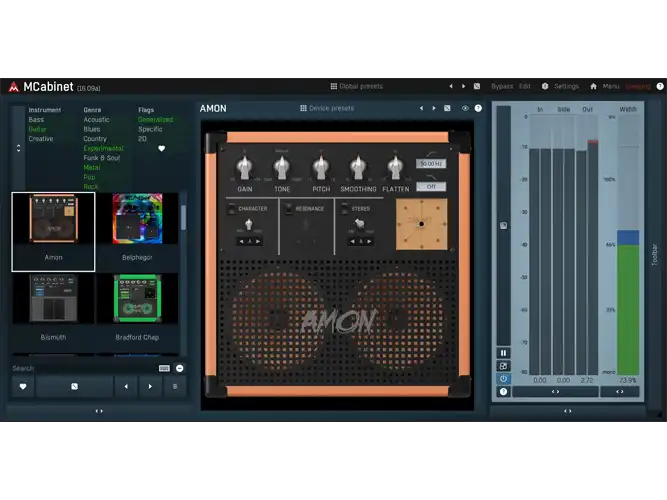Open device panel help icon
This screenshot has height=500, width=667.
pyautogui.click(x=478, y=108)
